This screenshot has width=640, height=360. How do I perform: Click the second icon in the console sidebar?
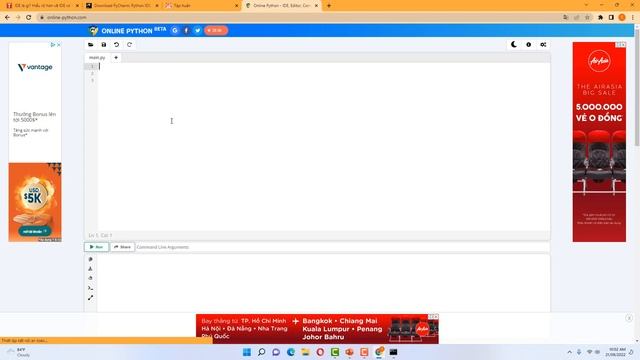[91, 269]
